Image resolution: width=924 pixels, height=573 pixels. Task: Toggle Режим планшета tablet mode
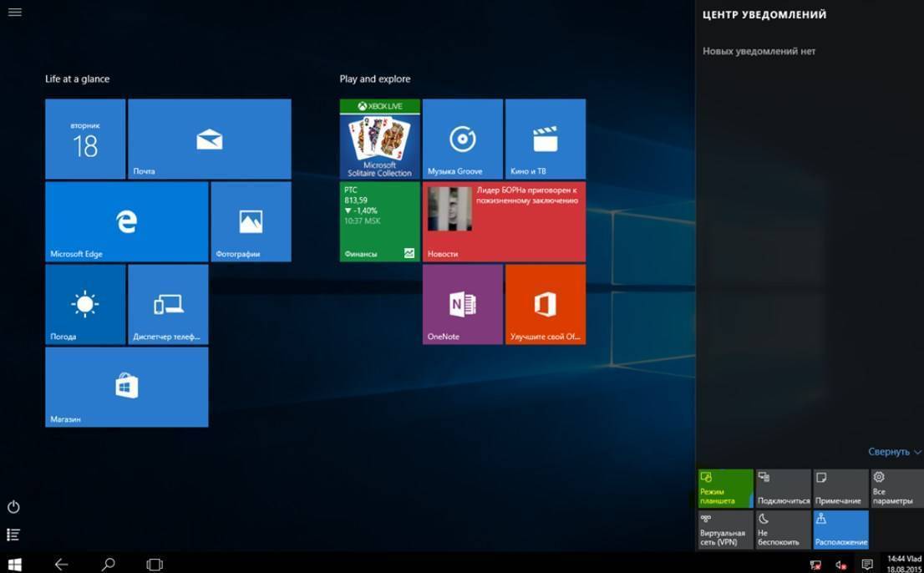click(x=724, y=488)
